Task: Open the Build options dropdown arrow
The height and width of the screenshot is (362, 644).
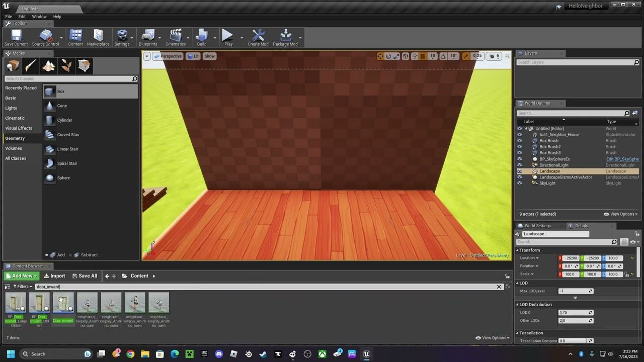Action: (215, 38)
